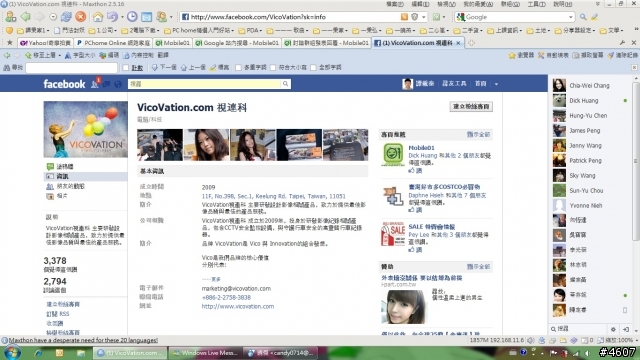Screen dimensions: 640x360
Task: Refresh the page with the blue reload icon
Action: pyautogui.click(x=66, y=17)
